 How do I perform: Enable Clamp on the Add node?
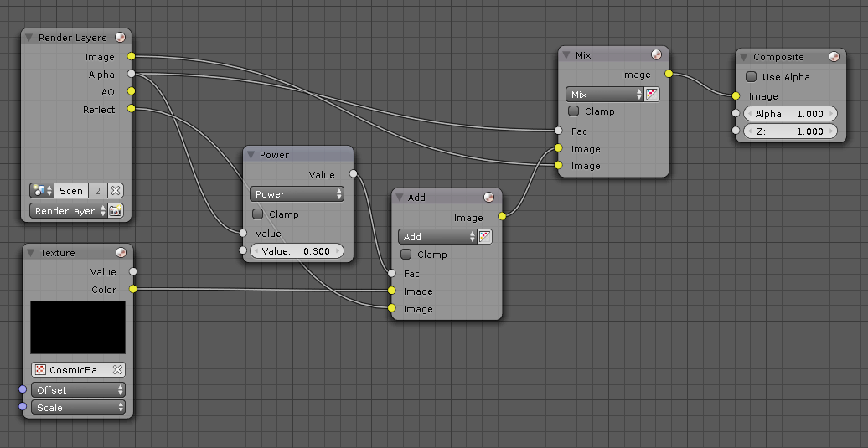point(406,255)
